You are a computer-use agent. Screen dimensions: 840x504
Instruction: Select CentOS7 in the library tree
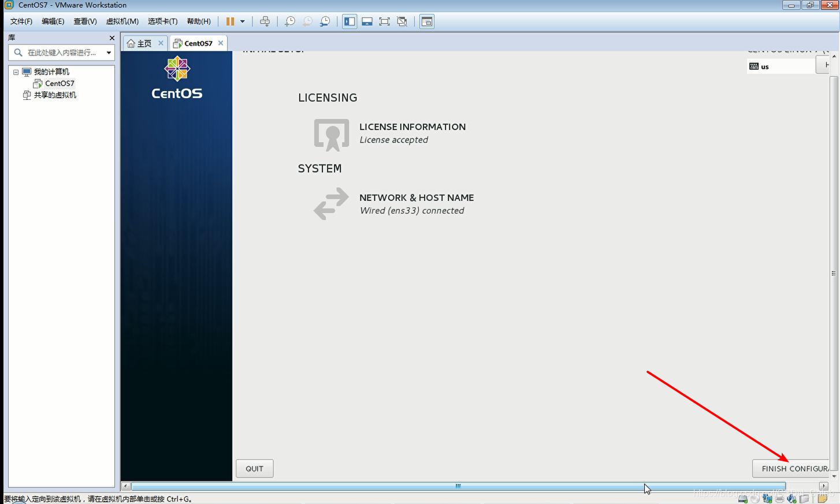[60, 83]
